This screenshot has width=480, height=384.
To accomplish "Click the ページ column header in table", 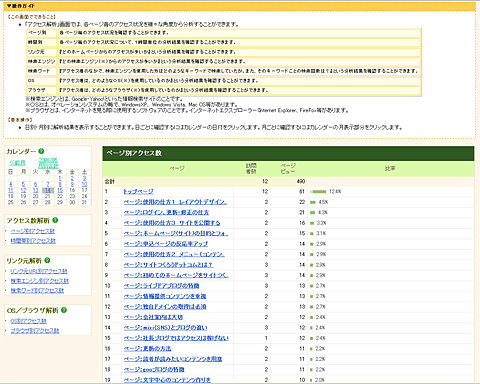I will tap(177, 168).
